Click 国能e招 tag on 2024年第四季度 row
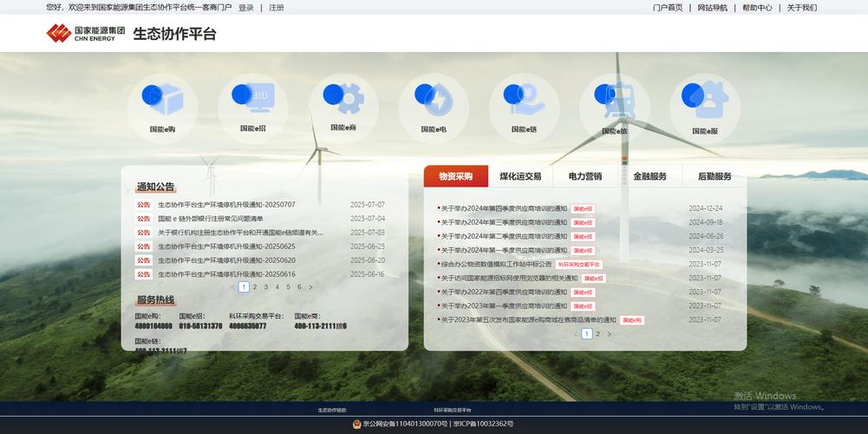This screenshot has width=868, height=434. (x=583, y=208)
